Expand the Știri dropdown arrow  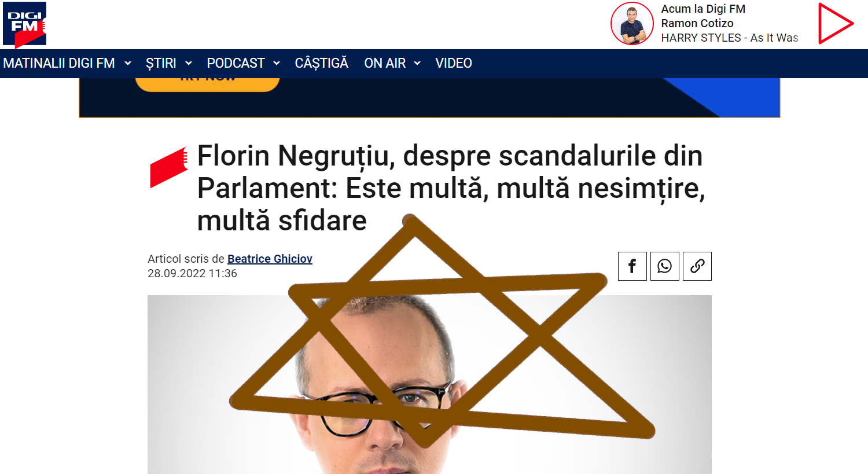(x=189, y=63)
